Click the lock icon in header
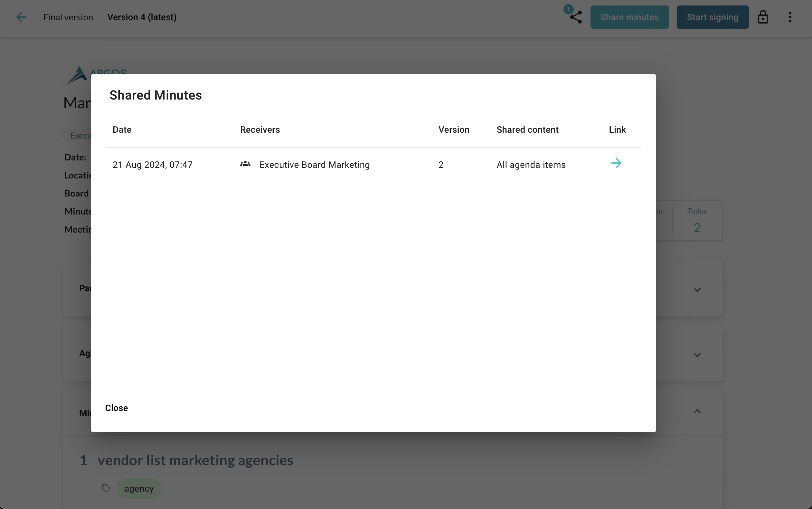812x509 pixels. click(762, 17)
